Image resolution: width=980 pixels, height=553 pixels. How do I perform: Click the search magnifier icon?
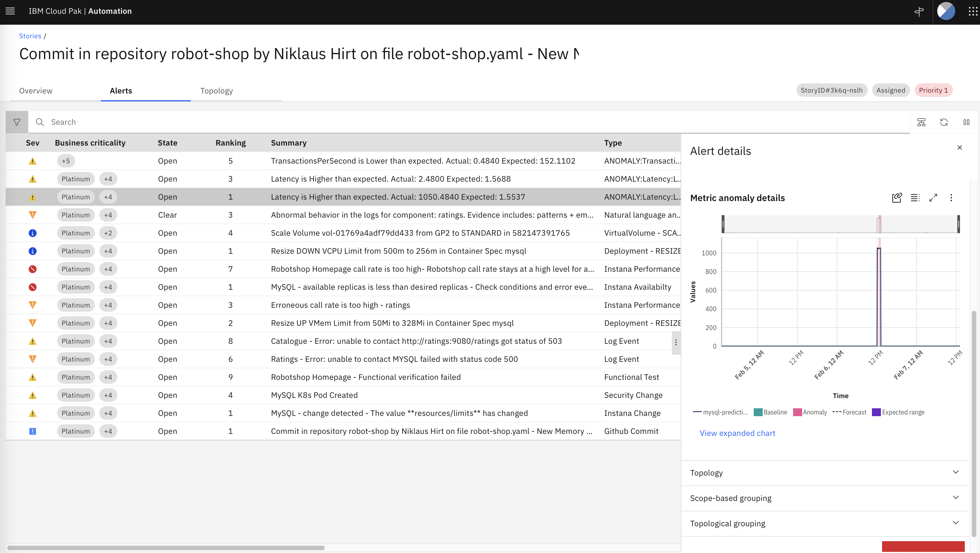(40, 122)
